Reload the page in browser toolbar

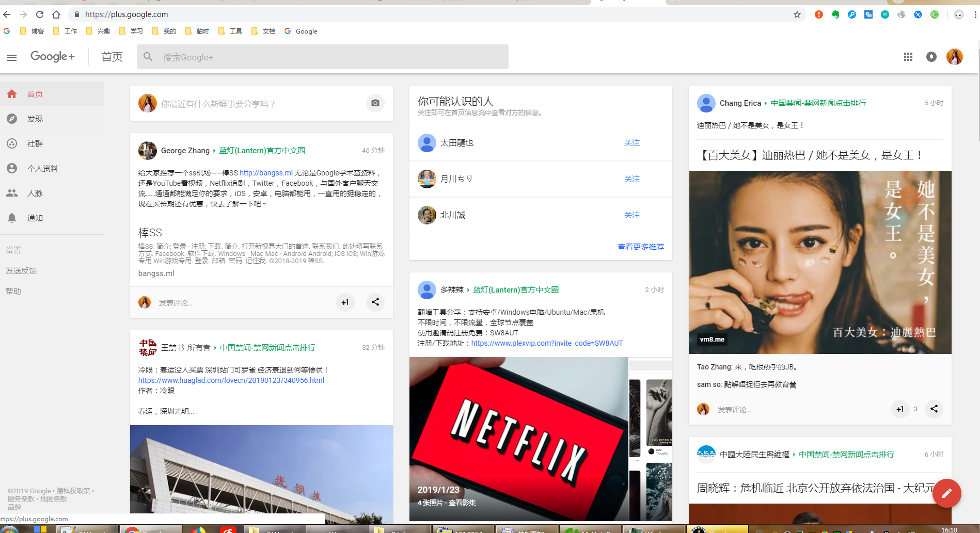[40, 14]
